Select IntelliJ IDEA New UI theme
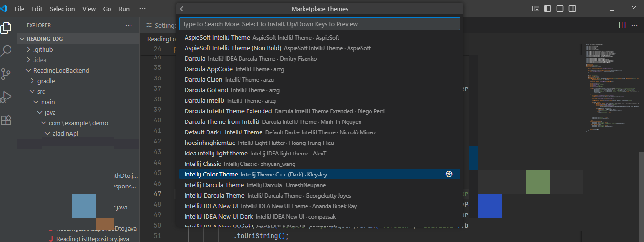 pyautogui.click(x=320, y=206)
